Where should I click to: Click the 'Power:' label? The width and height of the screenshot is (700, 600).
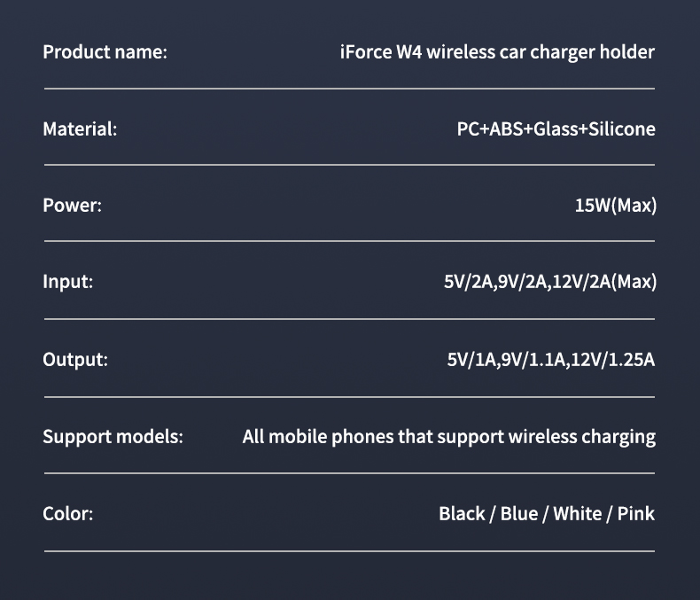73,206
